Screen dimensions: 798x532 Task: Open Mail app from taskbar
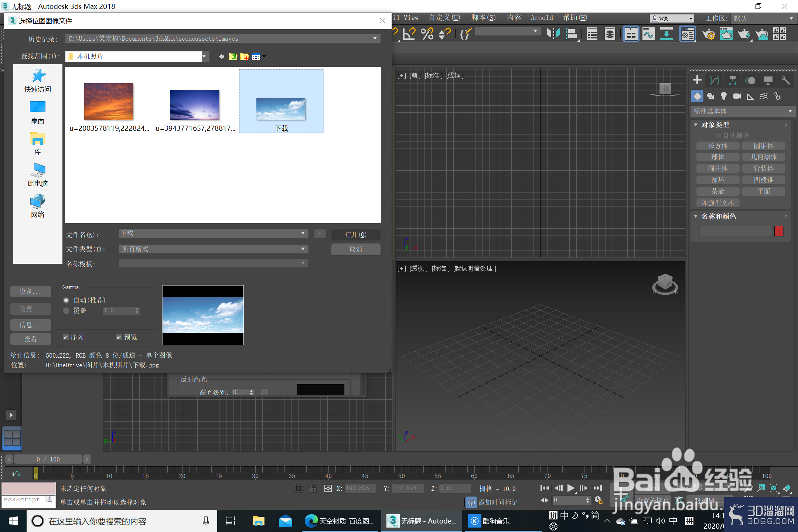[286, 521]
